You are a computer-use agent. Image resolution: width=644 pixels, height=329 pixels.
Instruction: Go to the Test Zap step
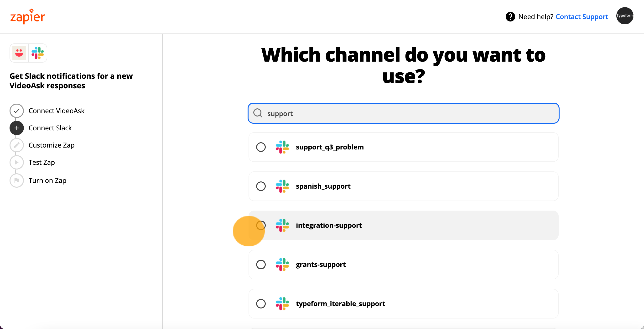click(42, 162)
